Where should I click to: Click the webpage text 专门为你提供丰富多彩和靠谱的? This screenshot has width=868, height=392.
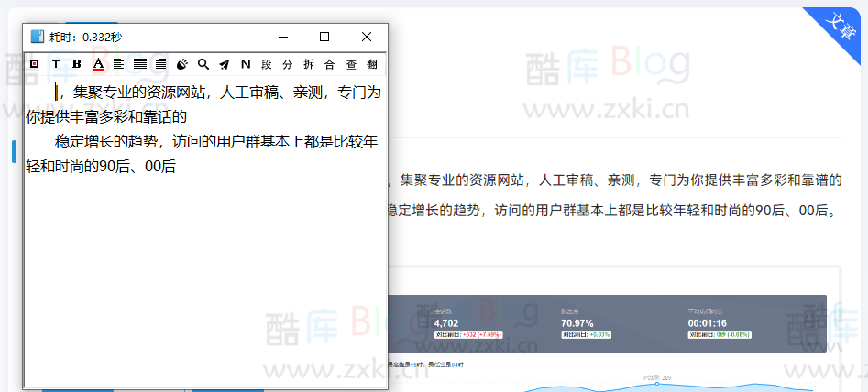click(745, 180)
